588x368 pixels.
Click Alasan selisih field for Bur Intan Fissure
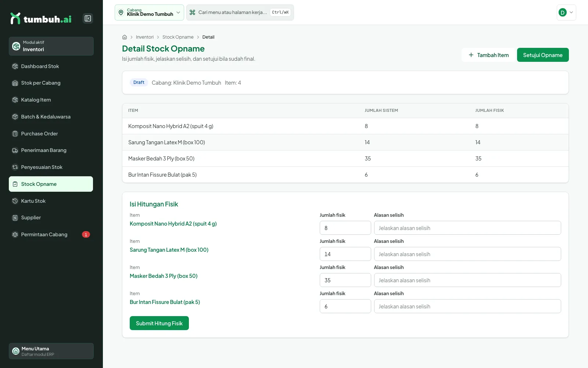[467, 306]
